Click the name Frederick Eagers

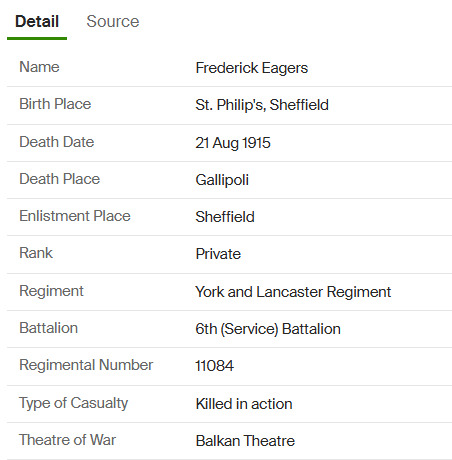click(x=252, y=68)
